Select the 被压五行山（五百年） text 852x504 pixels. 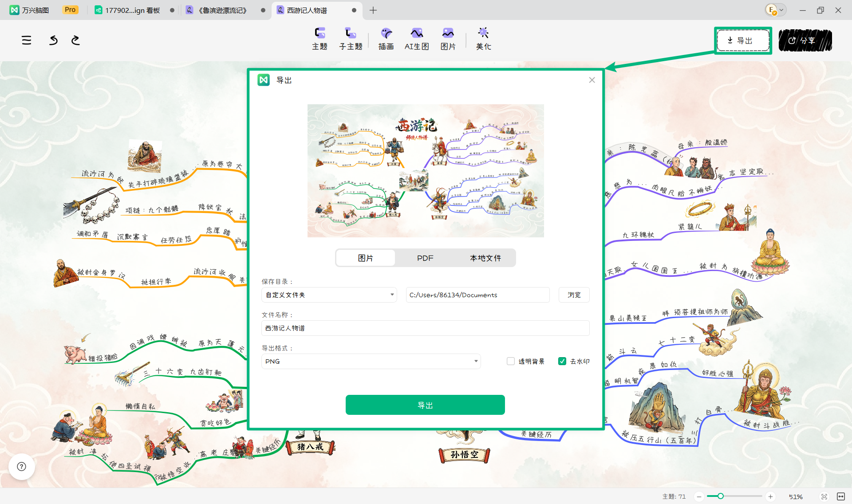pos(659,438)
